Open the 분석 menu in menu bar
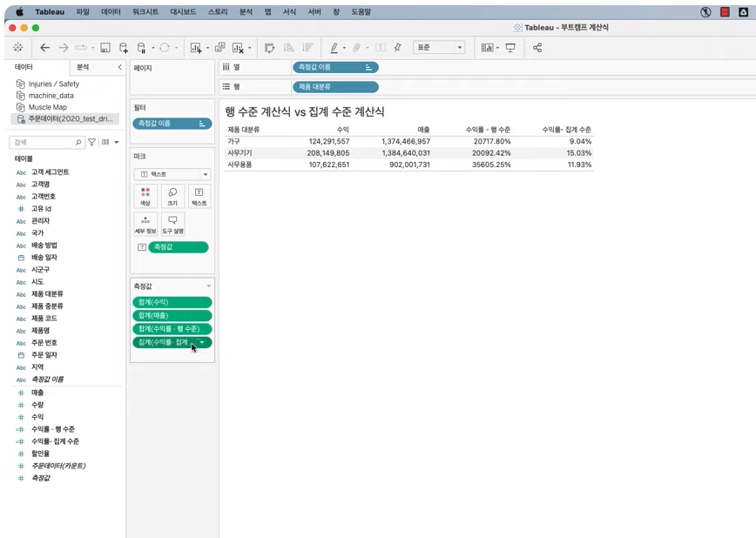Screen dimensions: 756x538 point(246,12)
